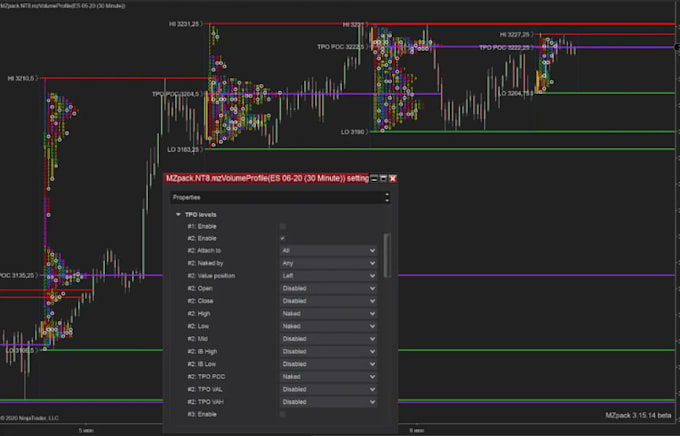Open the #2: High dropdown
This screenshot has height=436, width=680.
point(328,314)
